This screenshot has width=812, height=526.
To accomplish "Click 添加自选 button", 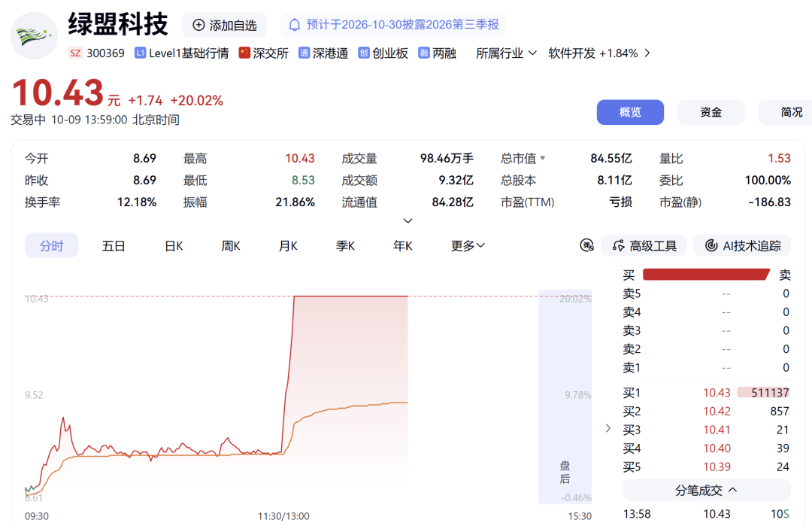I will pyautogui.click(x=224, y=25).
